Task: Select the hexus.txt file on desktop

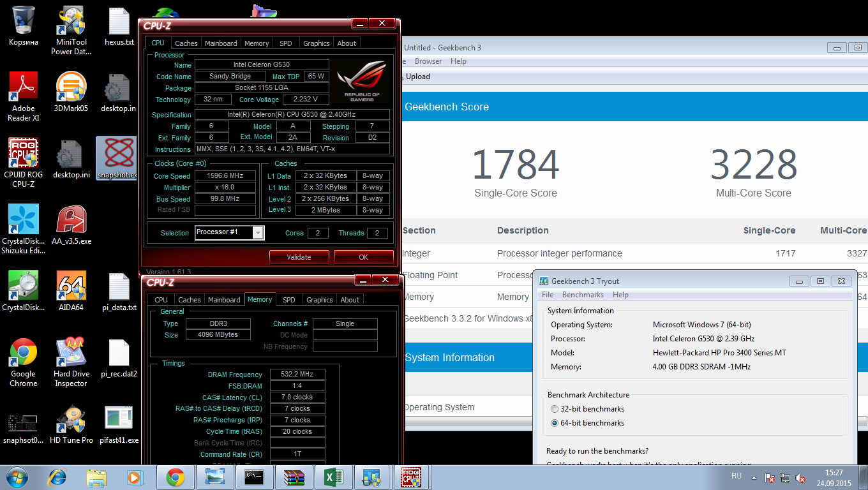Action: click(119, 26)
